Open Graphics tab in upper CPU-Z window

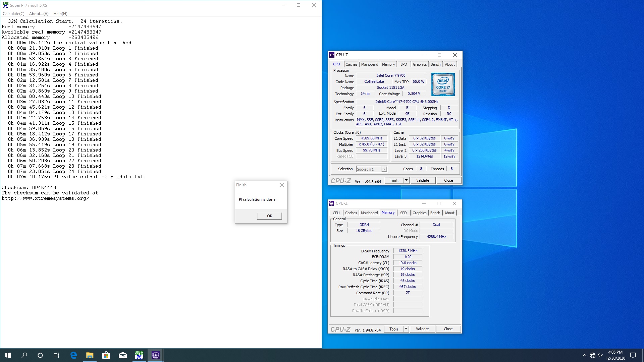tap(420, 64)
